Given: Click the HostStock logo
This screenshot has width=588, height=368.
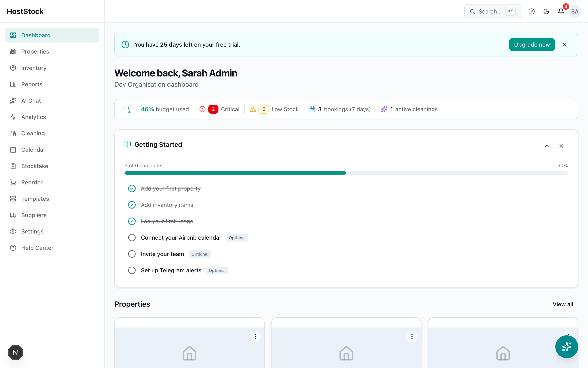Looking at the screenshot, I should [x=25, y=11].
